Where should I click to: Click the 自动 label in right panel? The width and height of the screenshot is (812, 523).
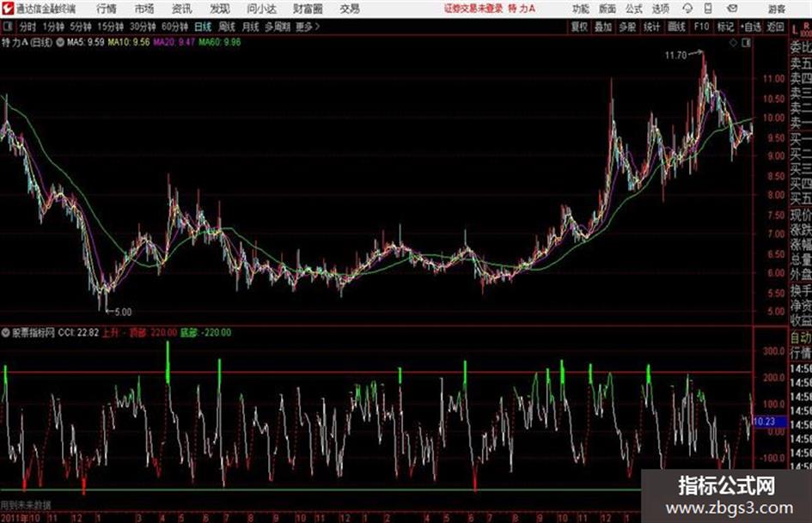(801, 338)
